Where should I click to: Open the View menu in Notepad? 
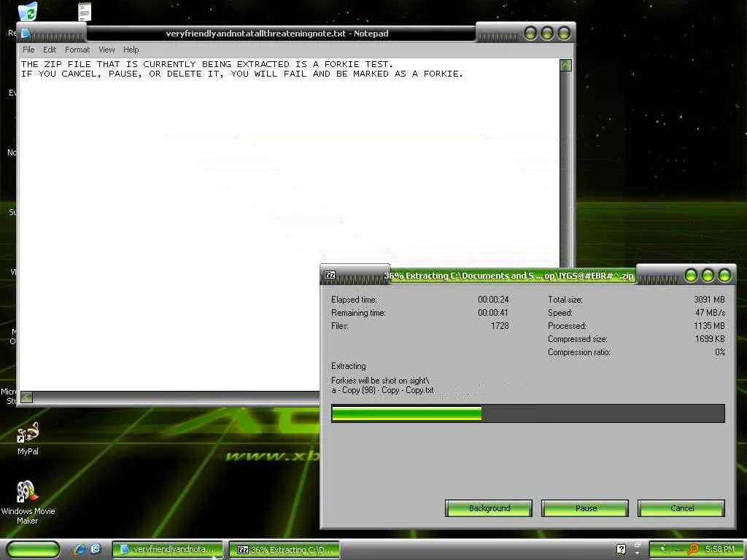click(x=107, y=50)
